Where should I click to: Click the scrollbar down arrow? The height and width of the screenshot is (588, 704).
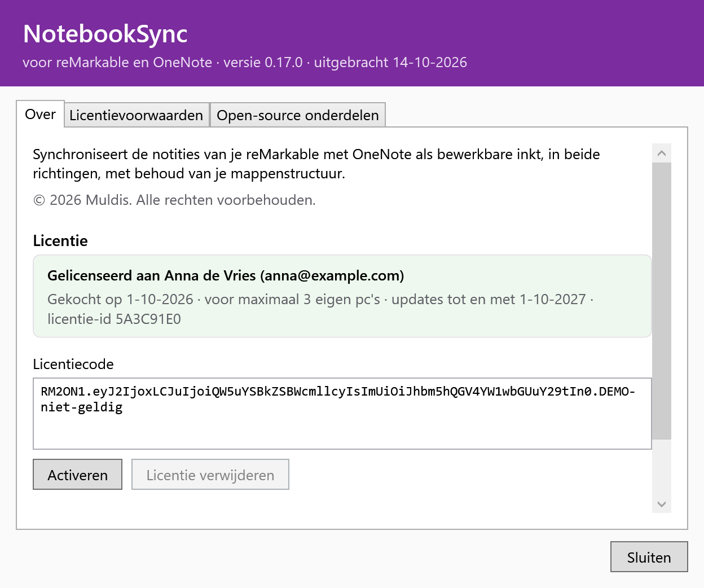[662, 504]
